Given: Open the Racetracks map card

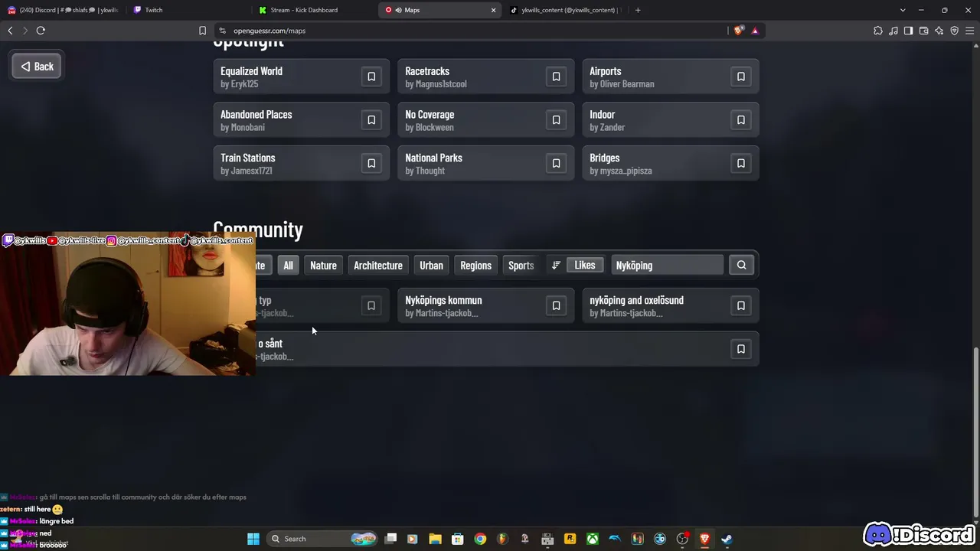Looking at the screenshot, I should pos(485,77).
